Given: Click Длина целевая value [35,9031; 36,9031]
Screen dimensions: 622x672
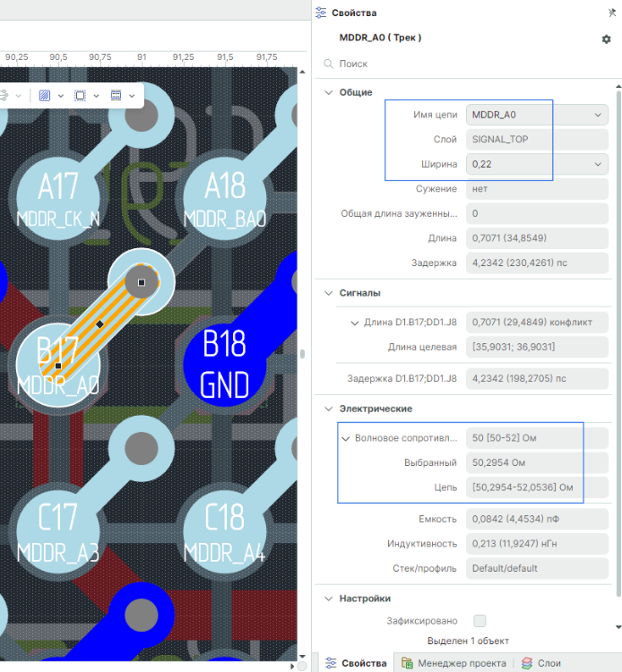Looking at the screenshot, I should (x=537, y=347).
